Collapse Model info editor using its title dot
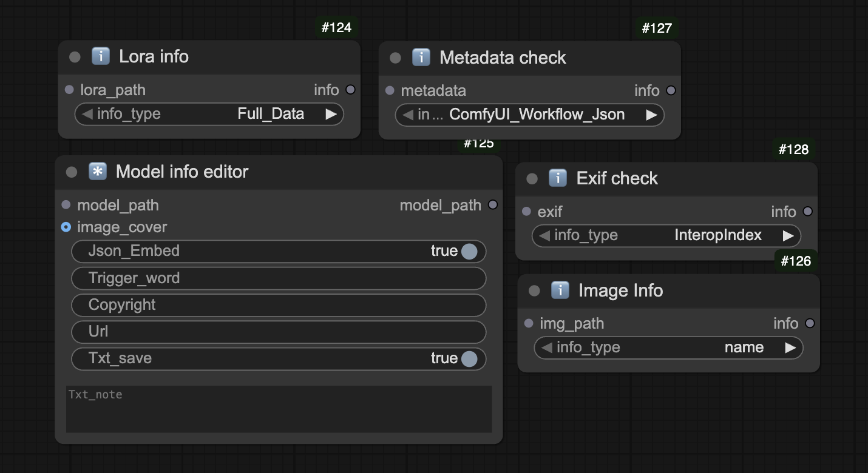 [x=72, y=172]
